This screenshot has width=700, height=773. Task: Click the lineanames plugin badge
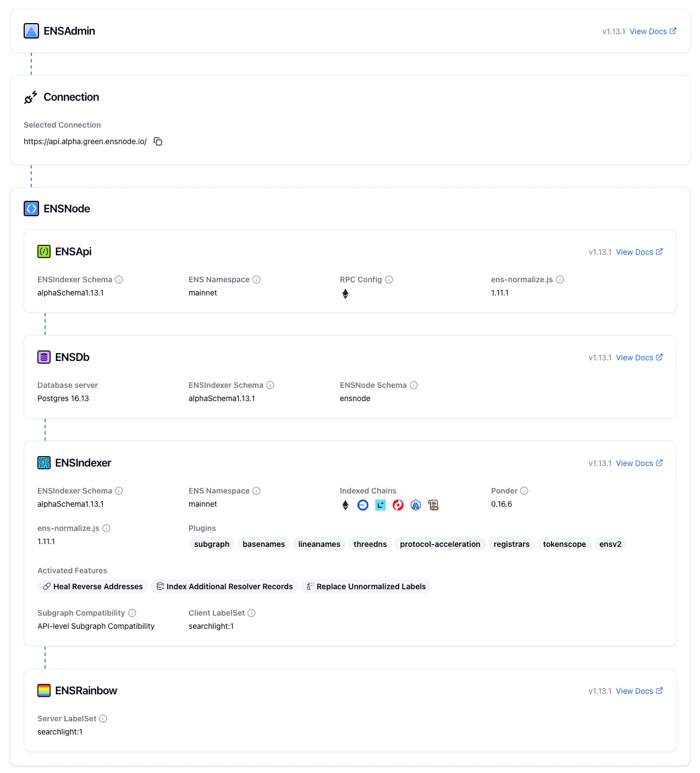[319, 544]
